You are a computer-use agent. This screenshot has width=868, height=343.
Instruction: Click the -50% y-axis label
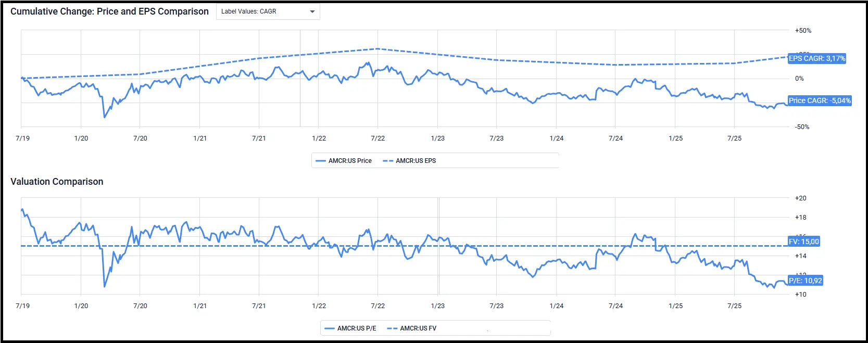[x=802, y=127]
